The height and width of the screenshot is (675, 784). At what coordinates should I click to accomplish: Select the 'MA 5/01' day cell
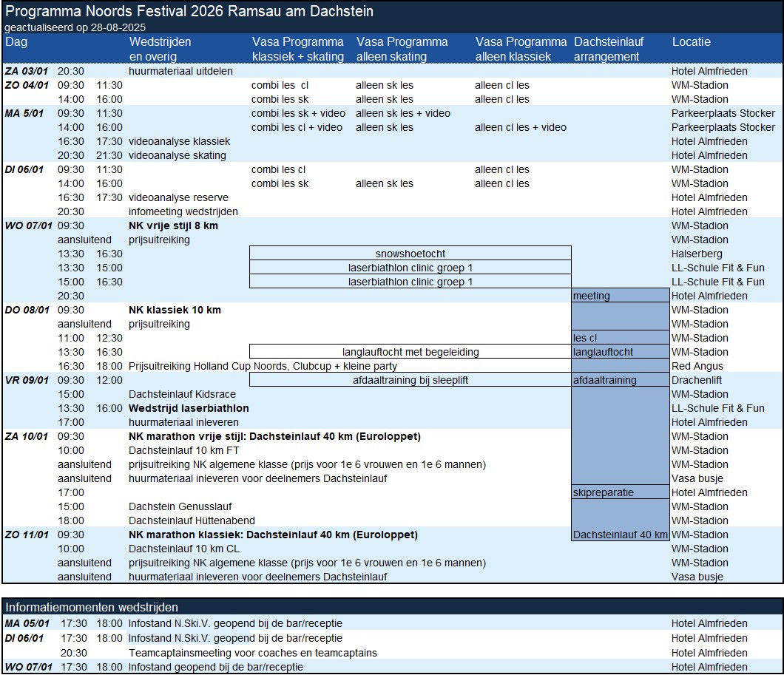pos(24,113)
